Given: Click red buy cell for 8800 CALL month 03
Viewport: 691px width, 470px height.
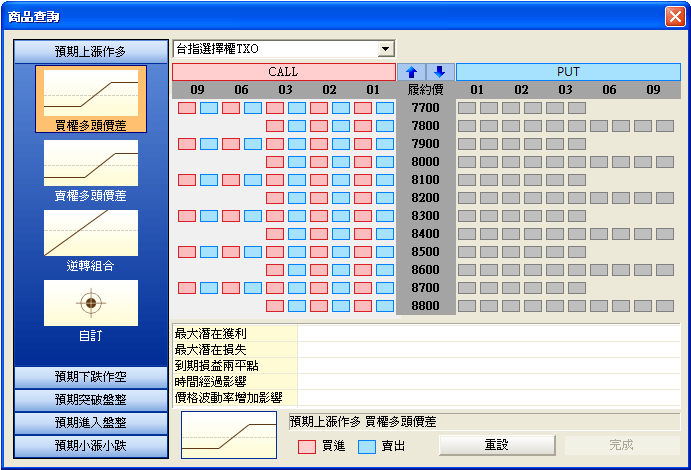Looking at the screenshot, I should [x=275, y=306].
